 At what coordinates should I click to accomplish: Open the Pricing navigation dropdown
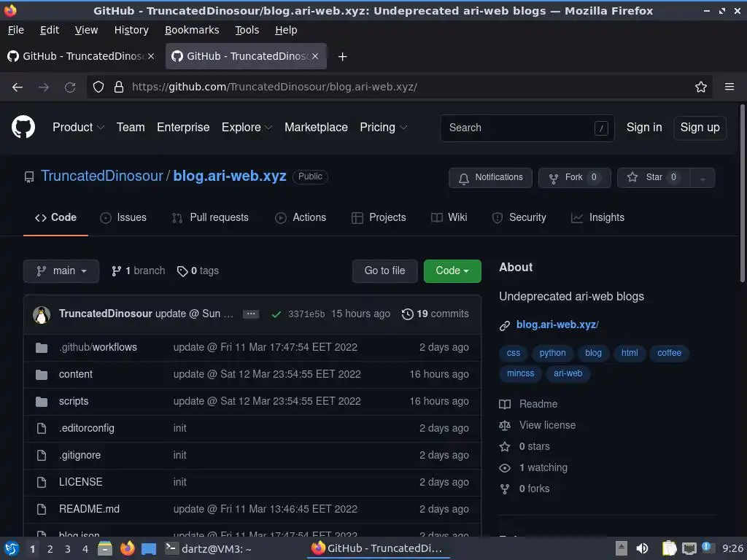point(383,127)
